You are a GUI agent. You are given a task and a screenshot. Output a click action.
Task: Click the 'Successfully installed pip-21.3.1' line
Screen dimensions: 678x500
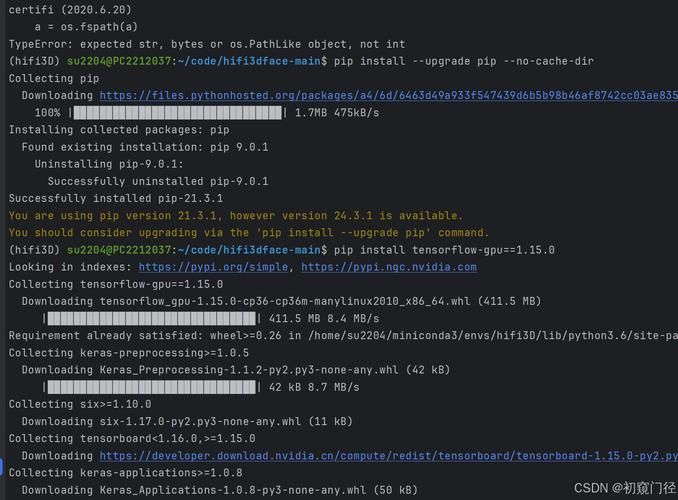pos(116,199)
